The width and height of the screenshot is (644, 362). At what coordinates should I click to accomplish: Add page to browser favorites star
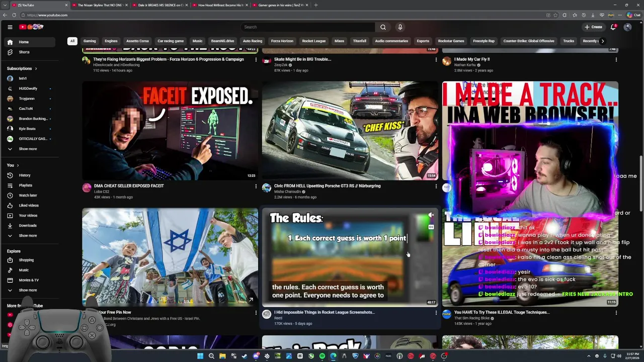coord(556,15)
